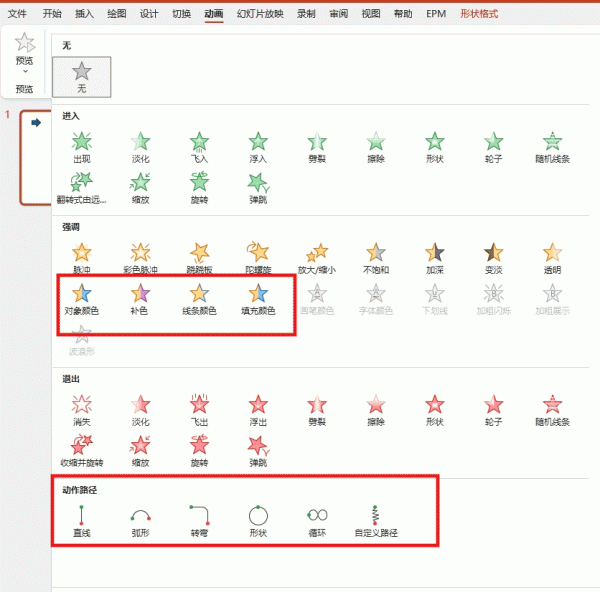Apply the 轮子 exit animation
600x592 pixels.
click(x=494, y=410)
